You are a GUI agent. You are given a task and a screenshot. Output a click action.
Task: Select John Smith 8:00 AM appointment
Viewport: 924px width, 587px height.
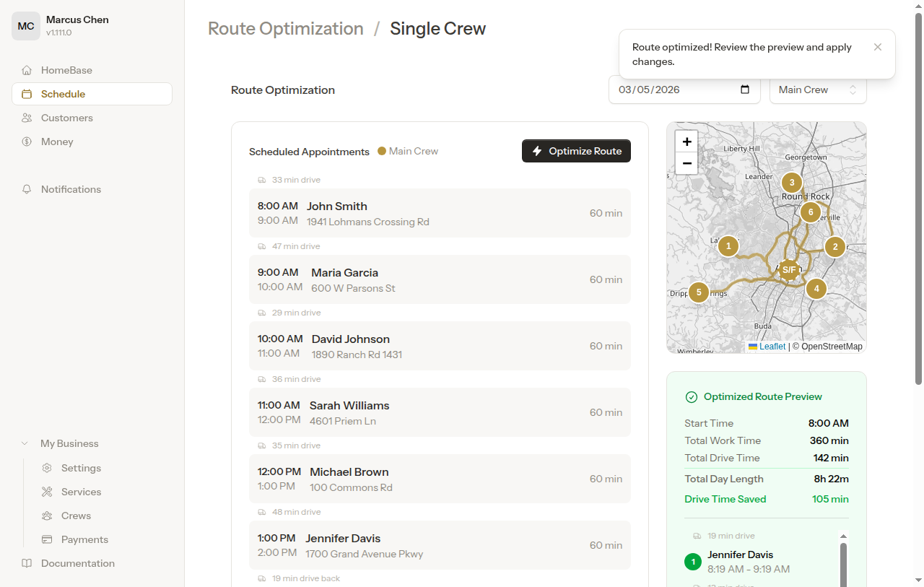(440, 213)
